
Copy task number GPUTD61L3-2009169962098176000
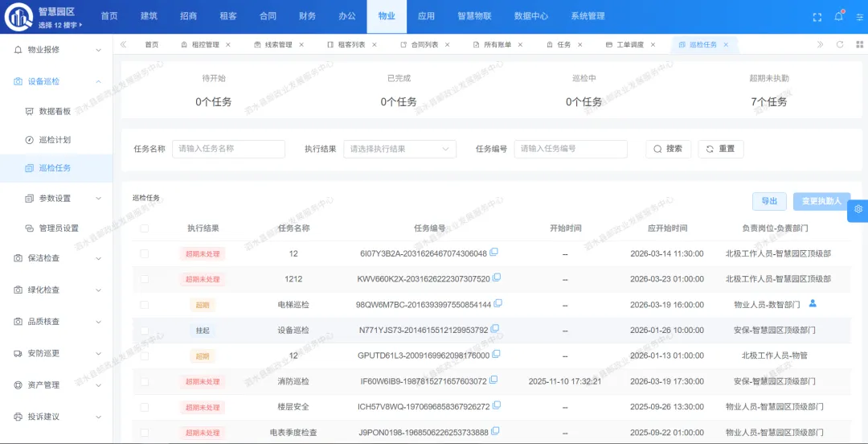496,354
